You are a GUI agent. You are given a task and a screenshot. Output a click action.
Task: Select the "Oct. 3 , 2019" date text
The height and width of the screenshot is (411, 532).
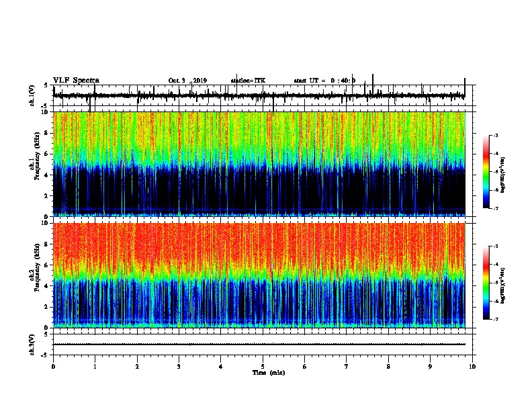coord(187,81)
